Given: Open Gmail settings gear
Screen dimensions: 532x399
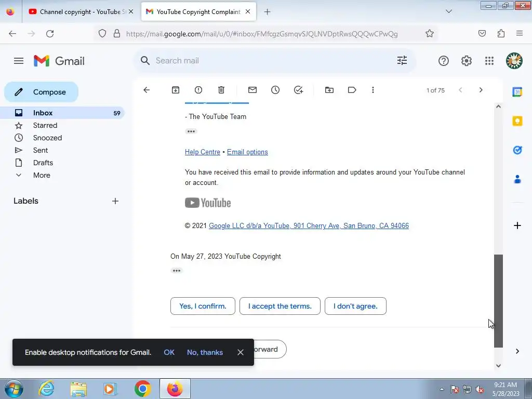Looking at the screenshot, I should coord(466,61).
